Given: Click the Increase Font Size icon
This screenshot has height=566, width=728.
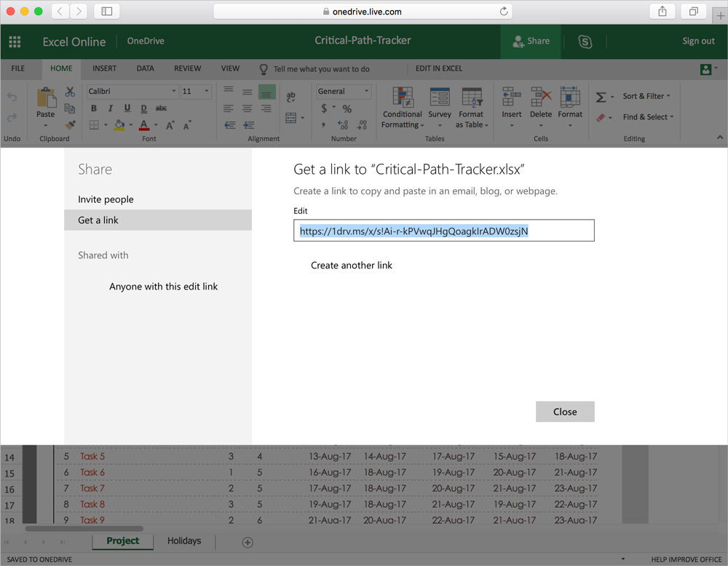Looking at the screenshot, I should [170, 125].
